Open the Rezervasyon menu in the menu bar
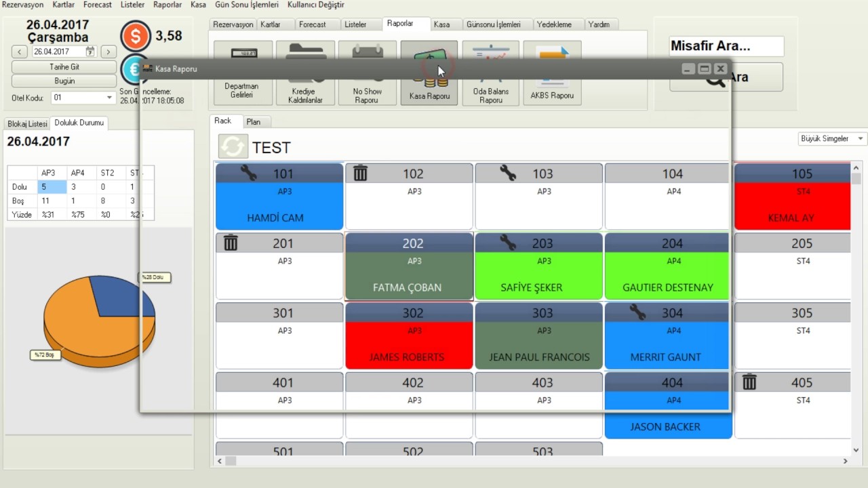The image size is (868, 488). (x=23, y=5)
